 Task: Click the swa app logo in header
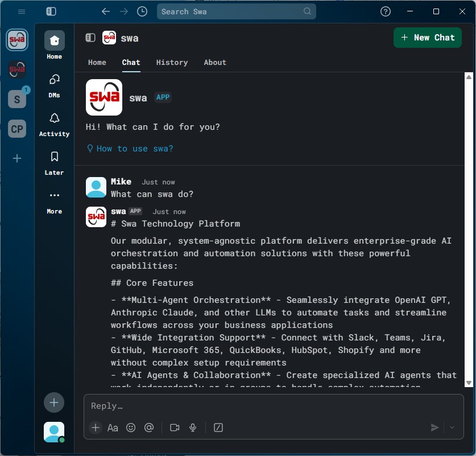(x=109, y=38)
